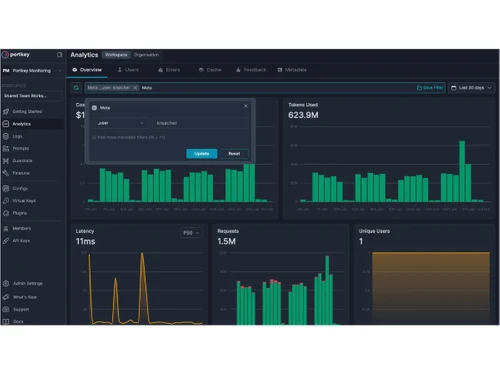Open Logs in sidebar
500x375 pixels.
coord(32,136)
